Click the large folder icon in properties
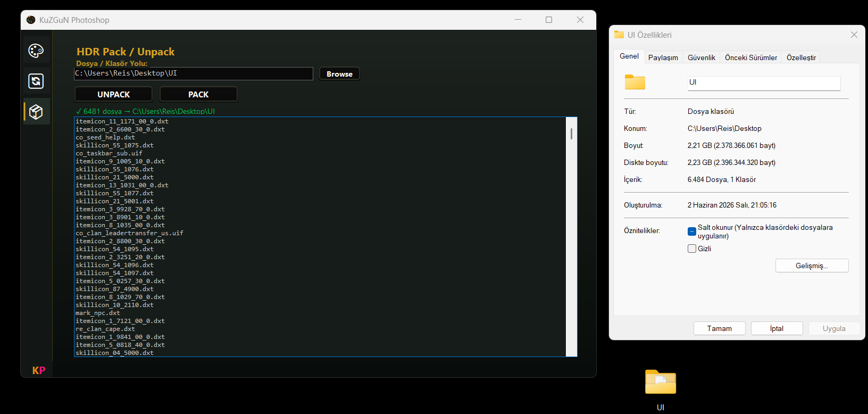Image resolution: width=868 pixels, height=414 pixels. click(x=635, y=82)
